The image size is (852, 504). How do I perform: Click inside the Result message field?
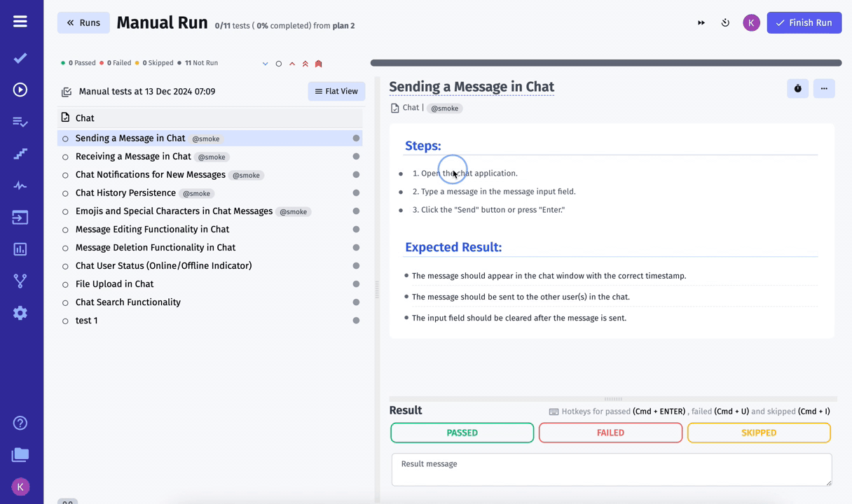(612, 469)
